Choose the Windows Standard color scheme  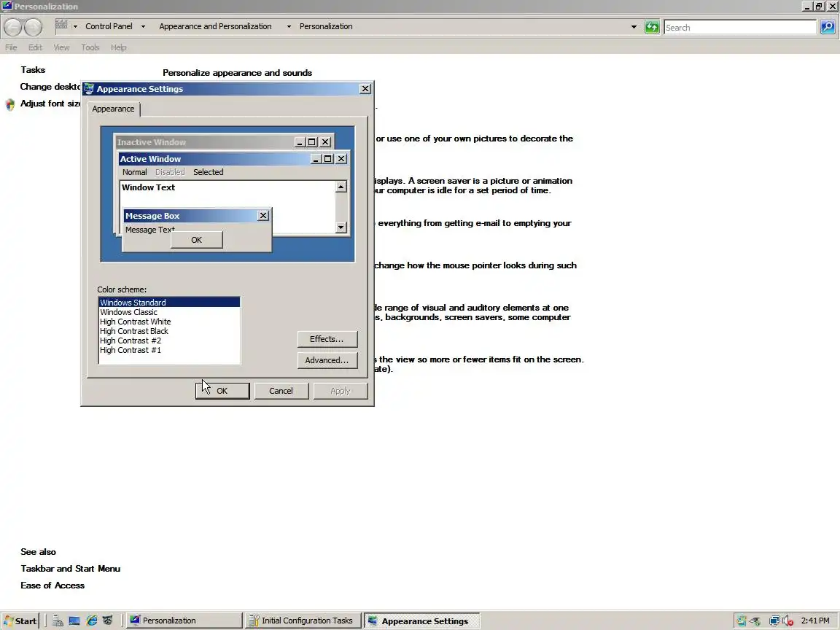169,303
